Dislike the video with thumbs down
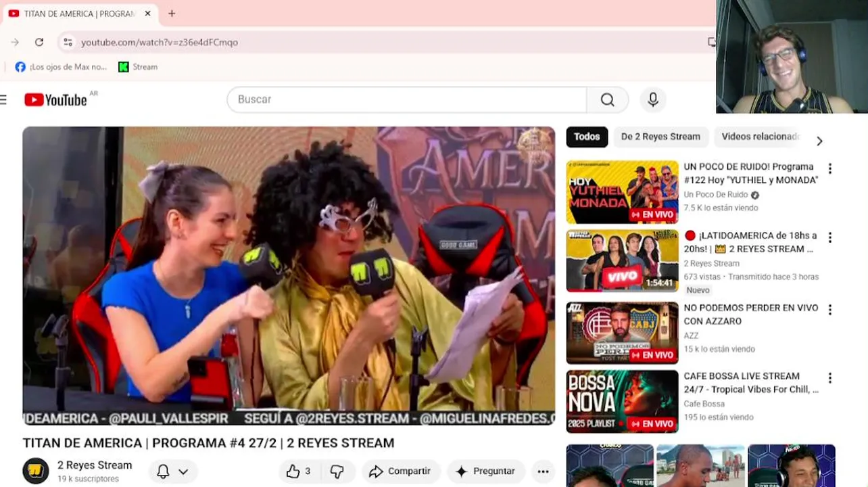 [x=337, y=471]
